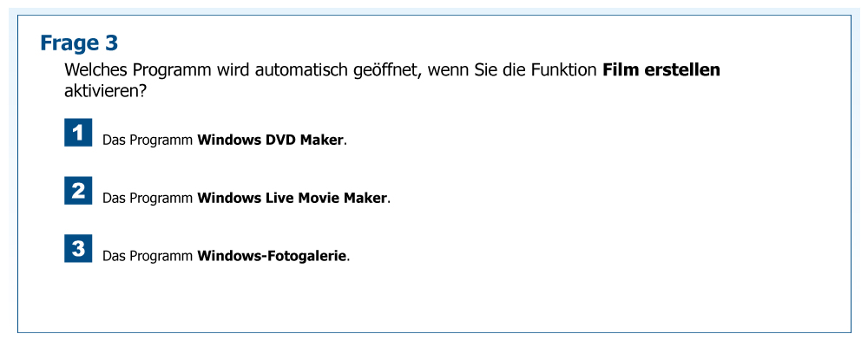
Task: Click the 'Frage 3' heading
Action: point(79,43)
